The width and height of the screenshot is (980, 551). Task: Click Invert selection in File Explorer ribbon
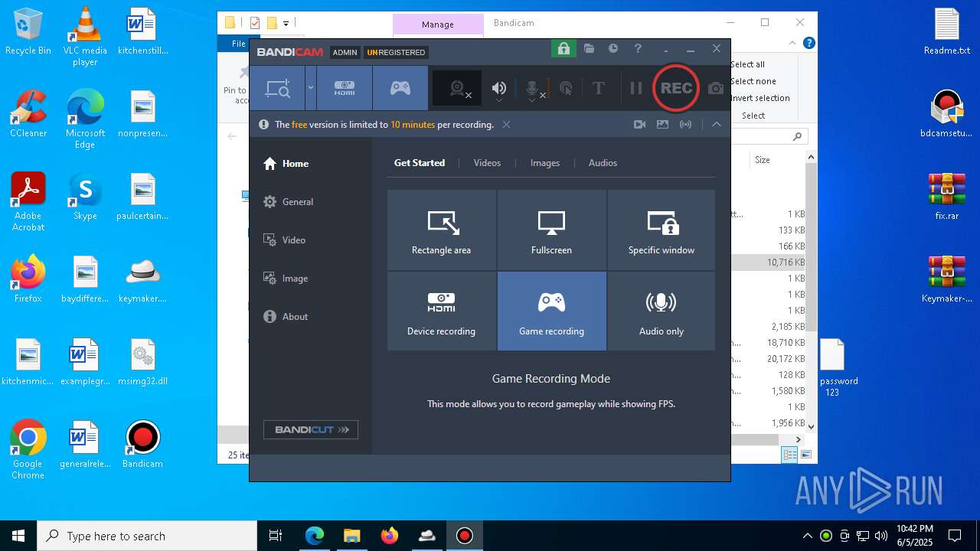tap(760, 98)
